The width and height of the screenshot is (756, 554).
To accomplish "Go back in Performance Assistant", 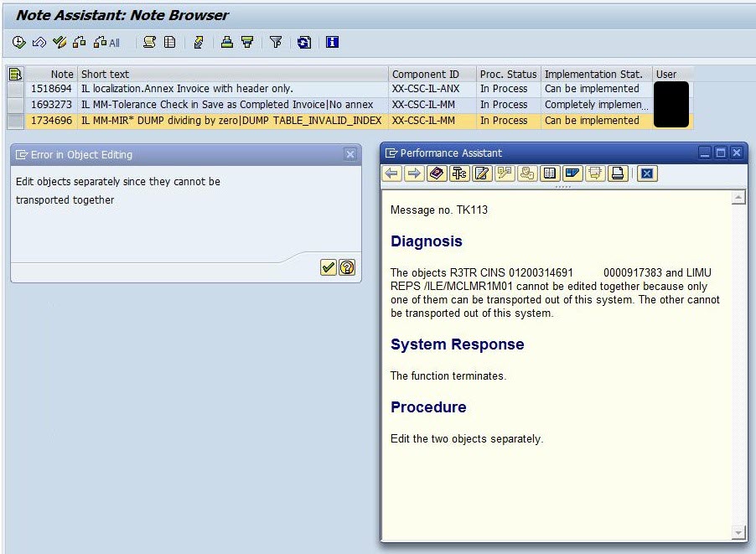I will 391,173.
